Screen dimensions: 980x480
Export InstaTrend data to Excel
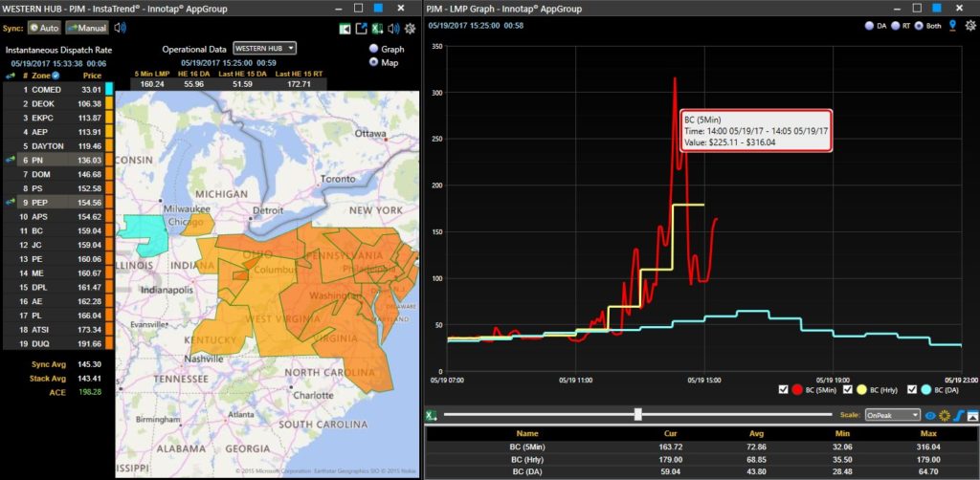pos(377,29)
